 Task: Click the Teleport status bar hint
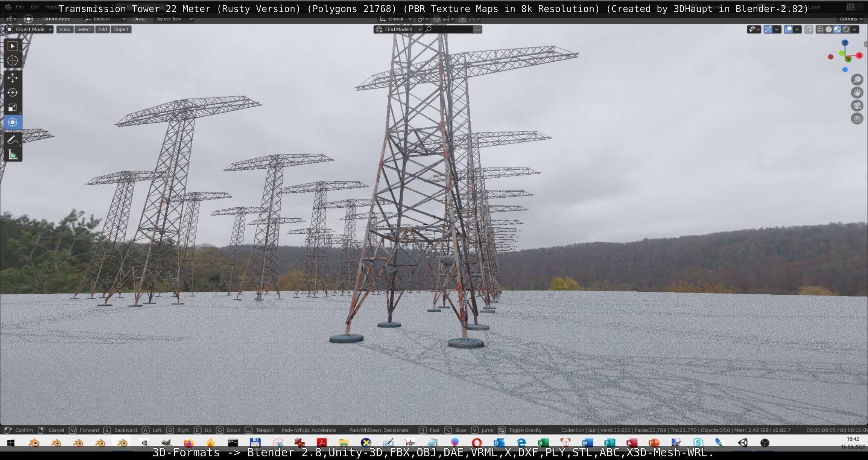click(x=260, y=430)
